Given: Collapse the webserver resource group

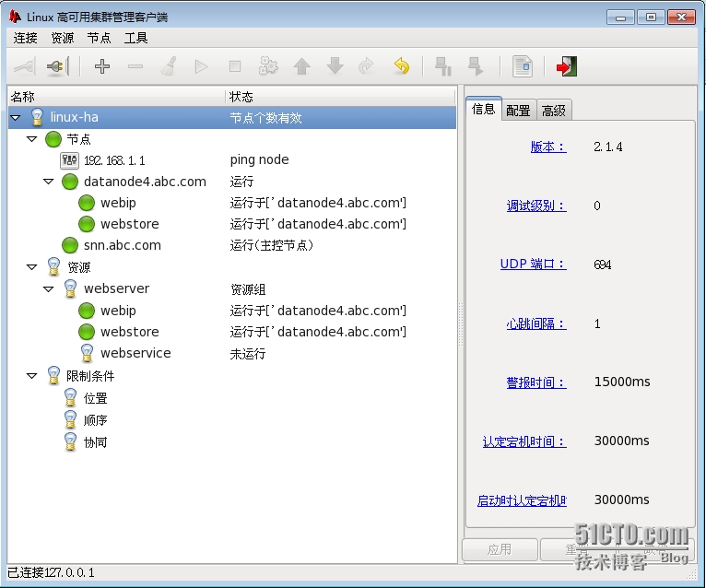Looking at the screenshot, I should (x=49, y=289).
